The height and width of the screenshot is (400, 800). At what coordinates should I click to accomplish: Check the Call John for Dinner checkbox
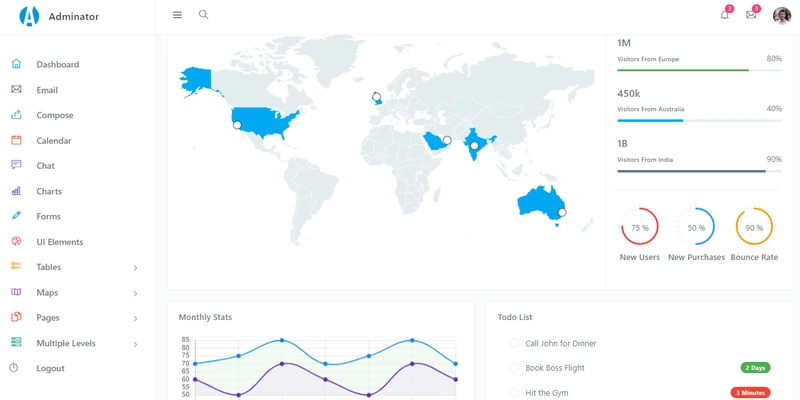[x=514, y=343]
